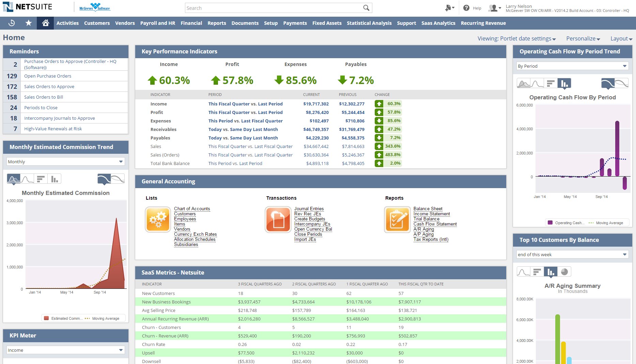
Task: Switch Top 10 Customers chart to line view
Action: click(524, 271)
